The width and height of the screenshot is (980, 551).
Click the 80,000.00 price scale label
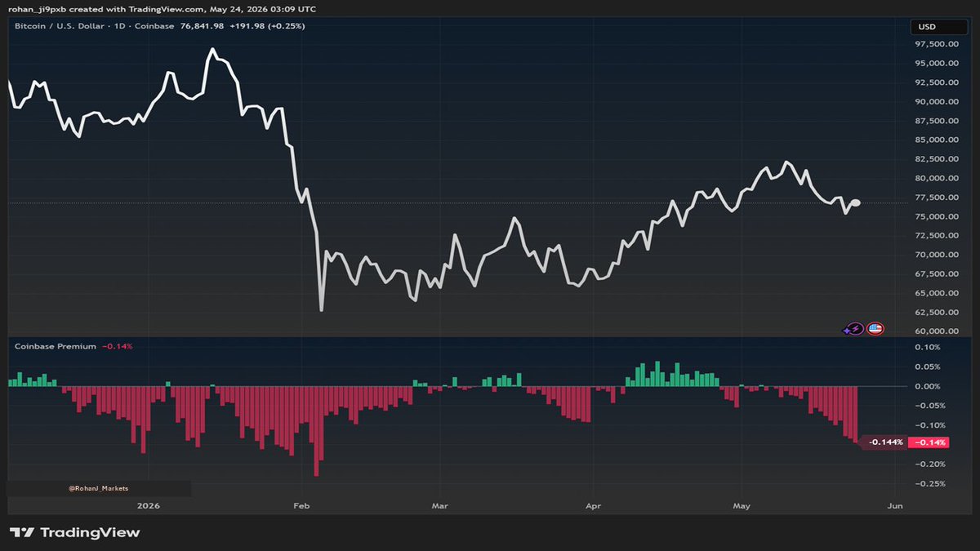pyautogui.click(x=935, y=178)
